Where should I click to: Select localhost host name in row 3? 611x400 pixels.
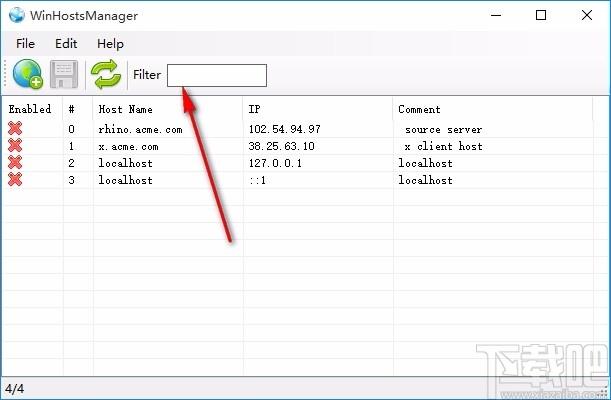[125, 180]
